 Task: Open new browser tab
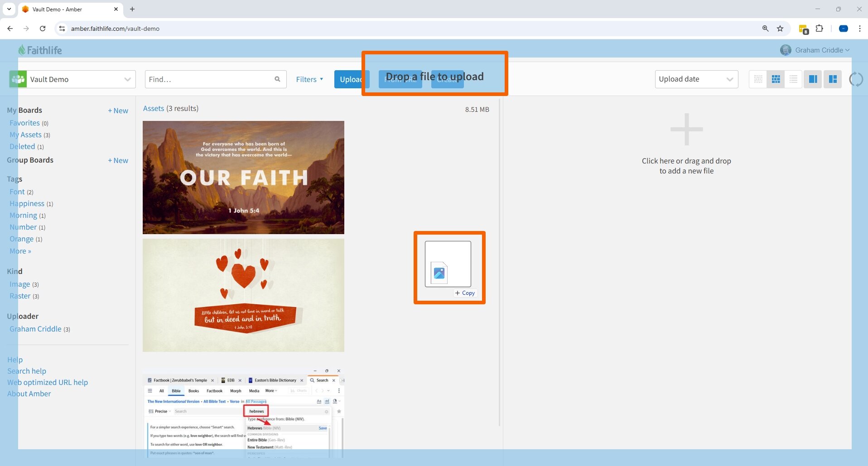132,9
